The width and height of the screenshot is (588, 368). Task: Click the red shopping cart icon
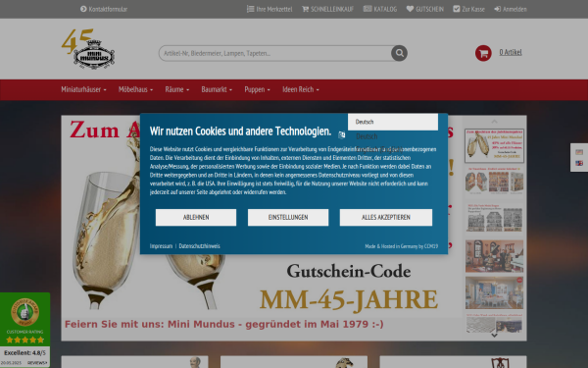click(483, 53)
